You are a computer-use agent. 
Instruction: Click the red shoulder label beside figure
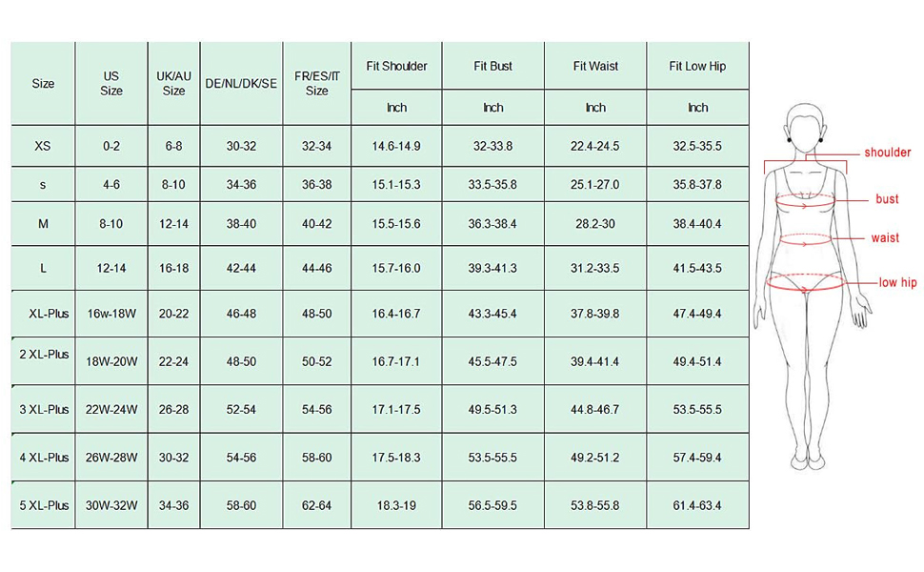[887, 153]
